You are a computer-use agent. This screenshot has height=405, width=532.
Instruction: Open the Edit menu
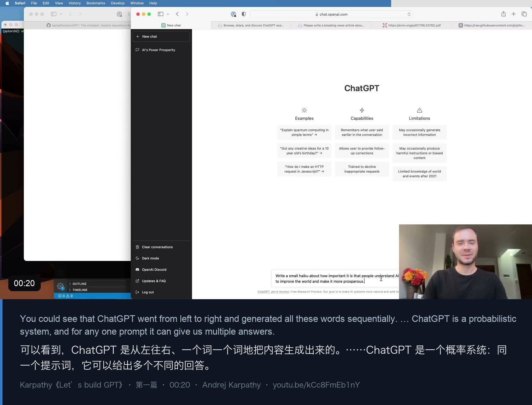coord(46,3)
